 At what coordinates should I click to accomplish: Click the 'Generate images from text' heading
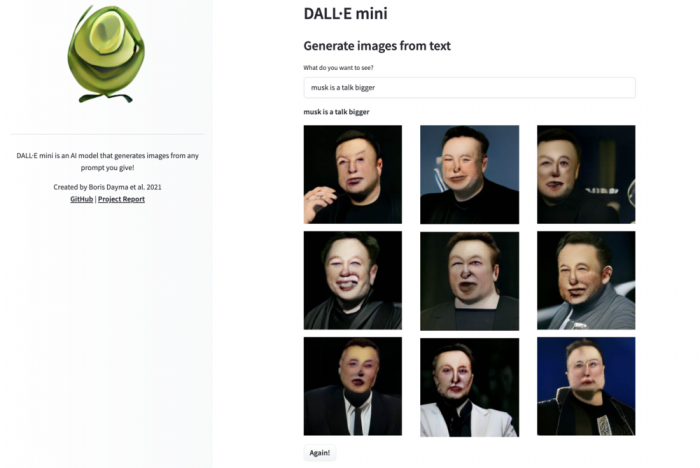tap(377, 46)
